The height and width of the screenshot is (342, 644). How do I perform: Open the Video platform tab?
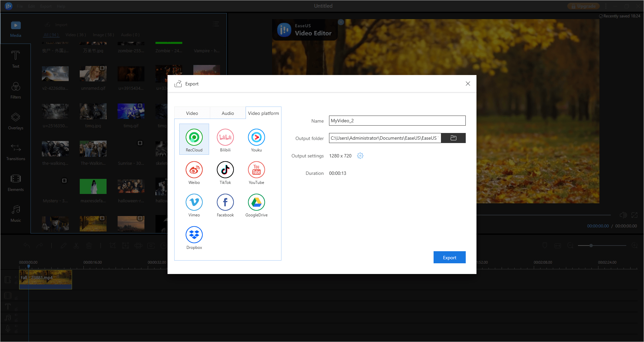[263, 113]
